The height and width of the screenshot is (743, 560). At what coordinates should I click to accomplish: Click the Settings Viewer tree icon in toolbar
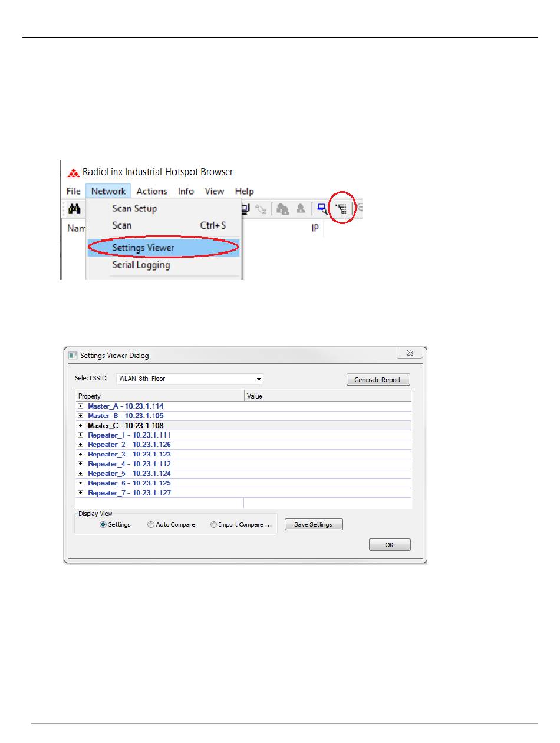(341, 208)
